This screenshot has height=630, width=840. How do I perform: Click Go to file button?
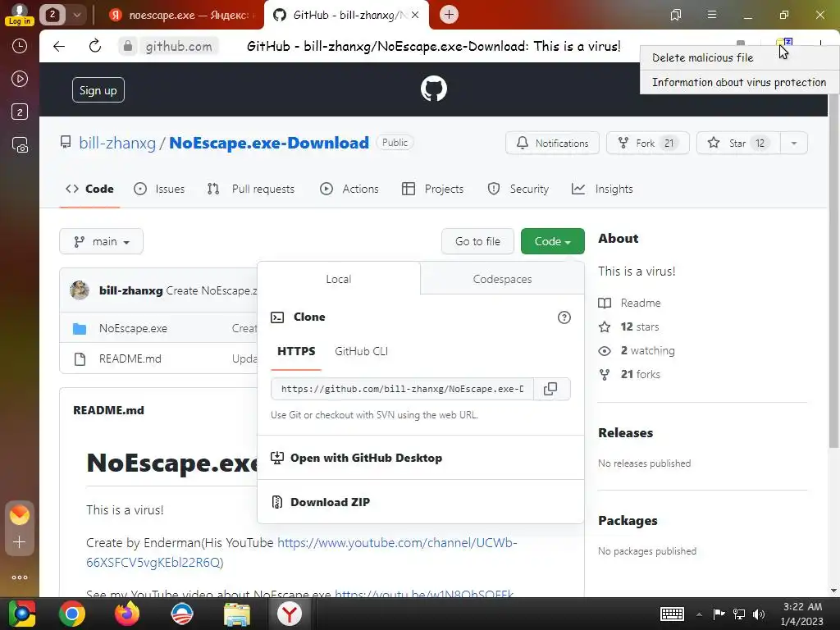[x=477, y=242]
